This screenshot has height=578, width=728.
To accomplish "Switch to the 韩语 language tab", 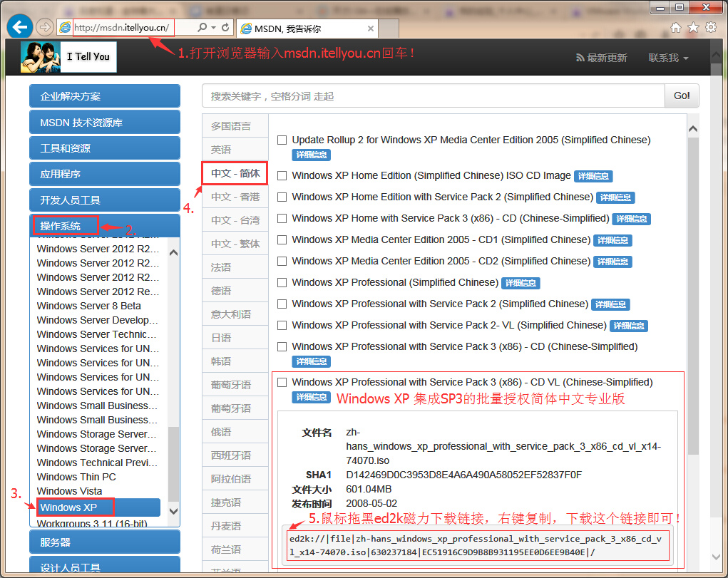I will pos(235,361).
